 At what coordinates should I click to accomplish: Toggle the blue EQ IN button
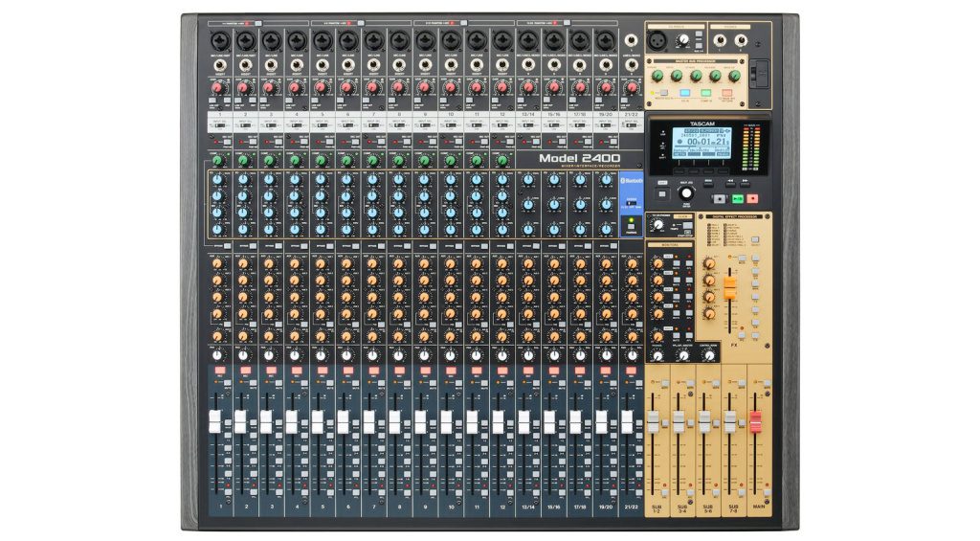685,93
